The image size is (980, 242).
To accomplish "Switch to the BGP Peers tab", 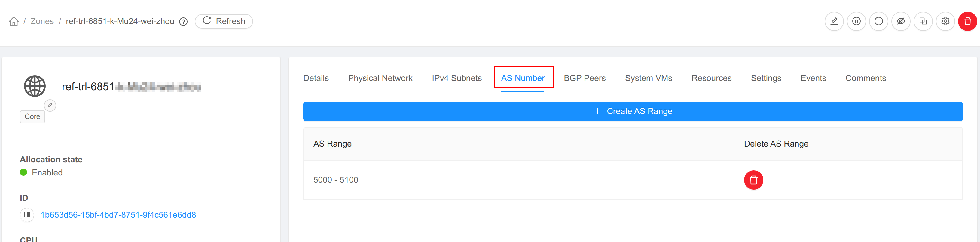I will pos(585,78).
